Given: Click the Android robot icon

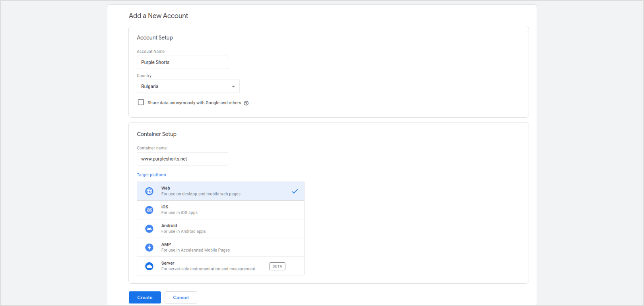Looking at the screenshot, I should (149, 229).
